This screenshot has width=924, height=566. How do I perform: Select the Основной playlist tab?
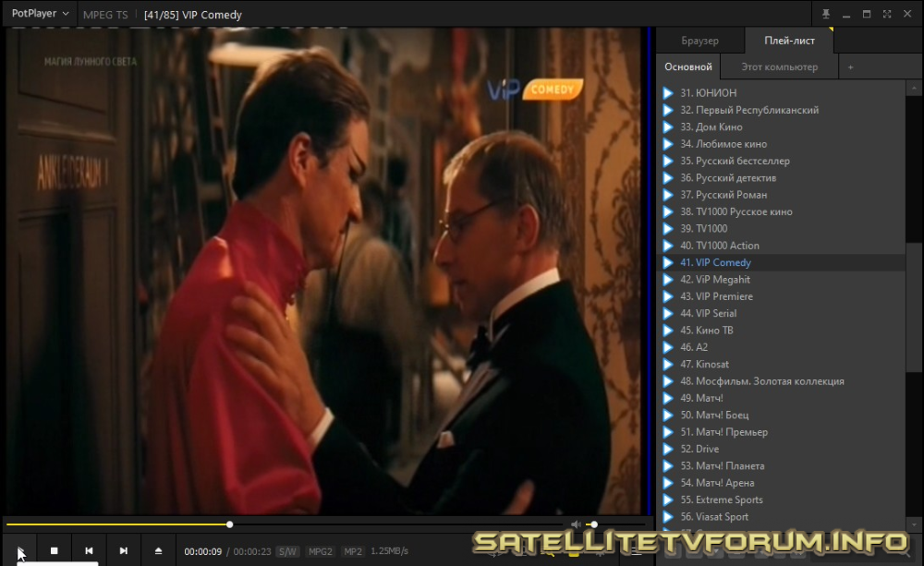(688, 66)
